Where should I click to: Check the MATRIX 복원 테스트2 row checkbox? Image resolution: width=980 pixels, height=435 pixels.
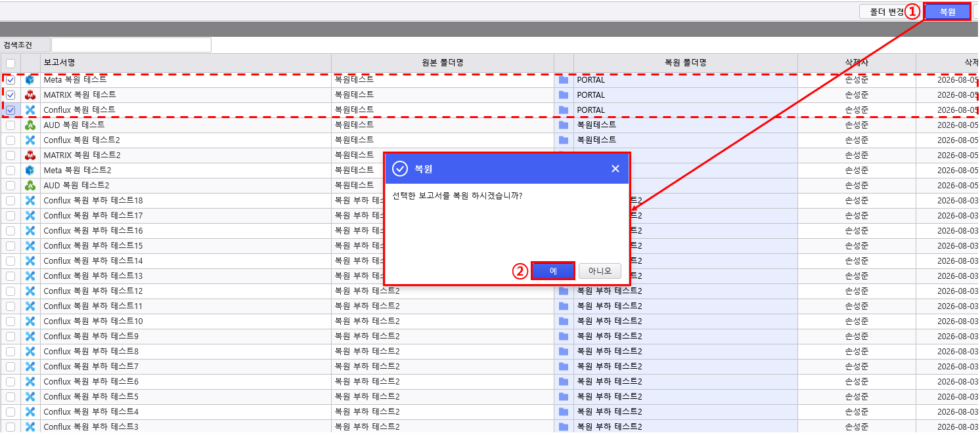pos(11,155)
